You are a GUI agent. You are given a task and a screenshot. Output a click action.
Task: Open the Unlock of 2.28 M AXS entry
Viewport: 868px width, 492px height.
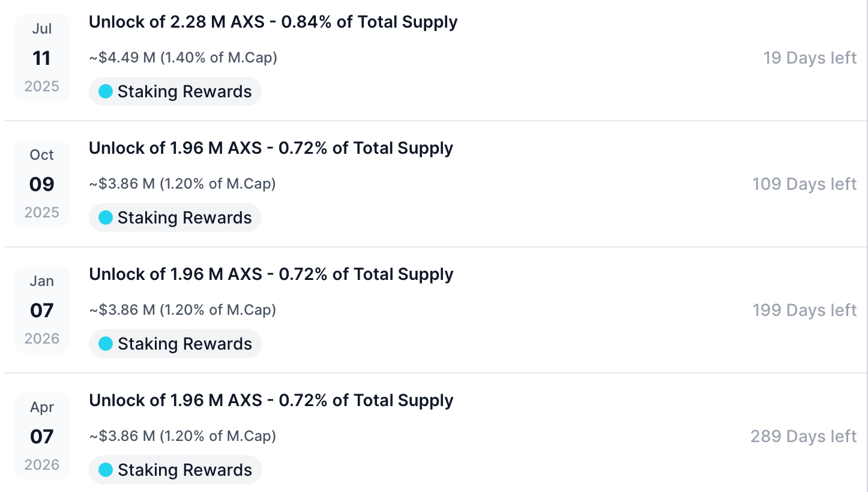coord(273,22)
